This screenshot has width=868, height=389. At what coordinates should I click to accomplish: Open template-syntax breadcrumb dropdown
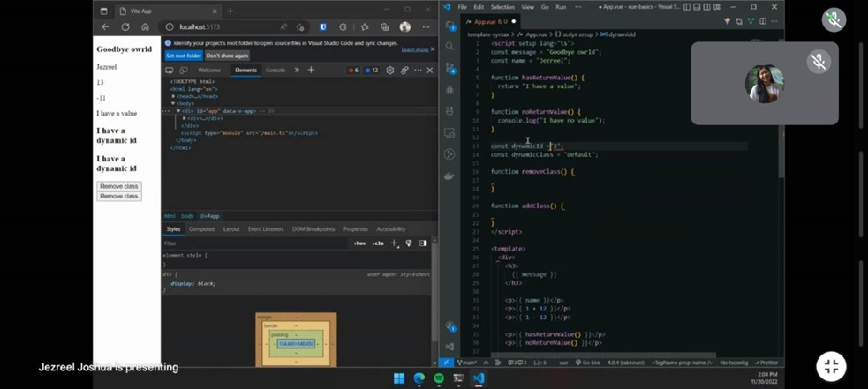[x=490, y=34]
